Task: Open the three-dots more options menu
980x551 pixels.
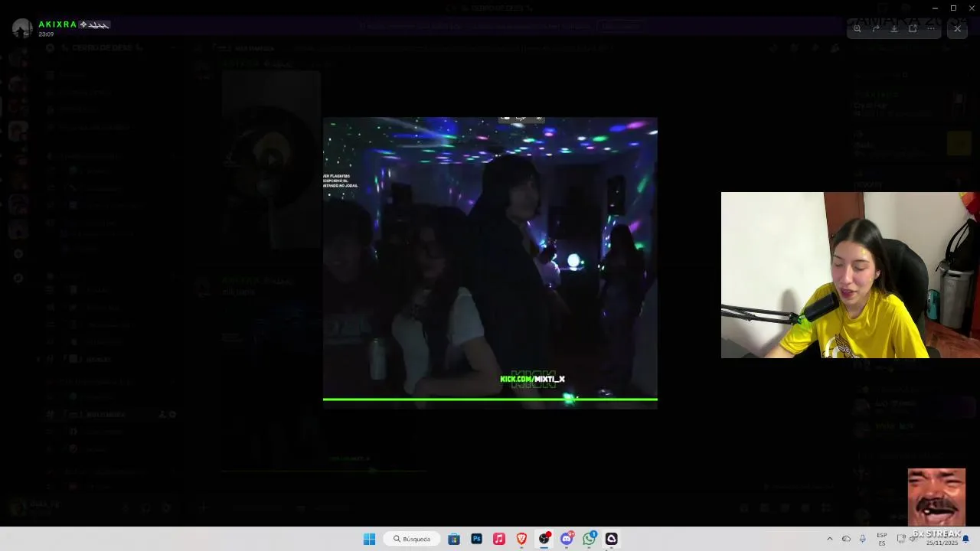Action: tap(931, 28)
